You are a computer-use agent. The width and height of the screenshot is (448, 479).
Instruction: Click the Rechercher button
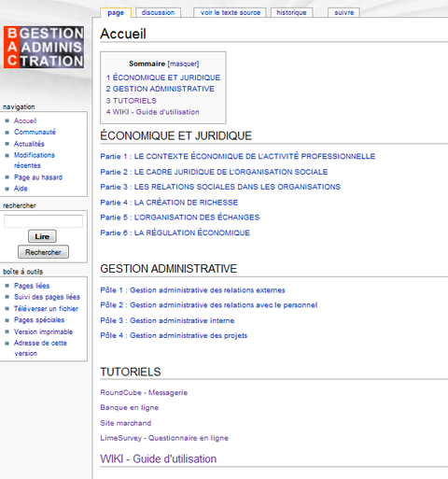[43, 252]
